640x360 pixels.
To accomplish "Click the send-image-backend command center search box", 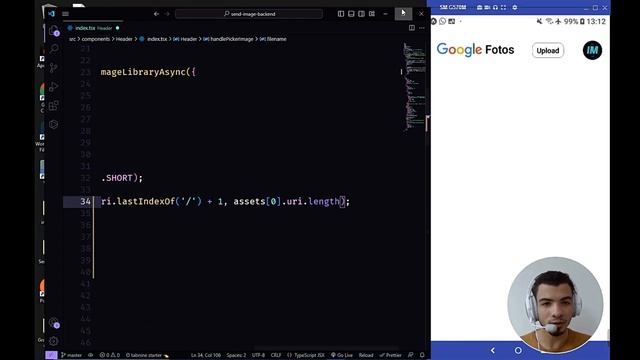I will [249, 14].
